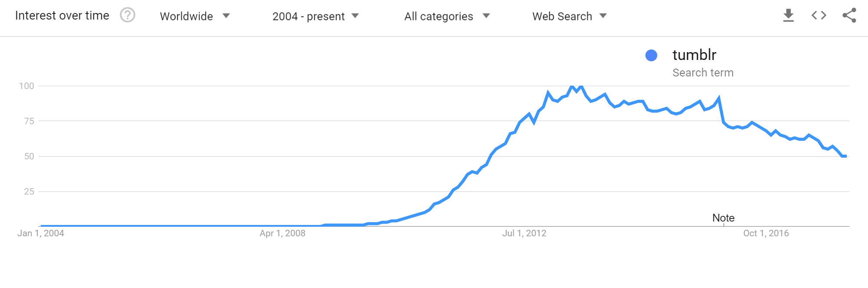868x288 pixels.
Task: Open the Note annotation
Action: click(723, 218)
